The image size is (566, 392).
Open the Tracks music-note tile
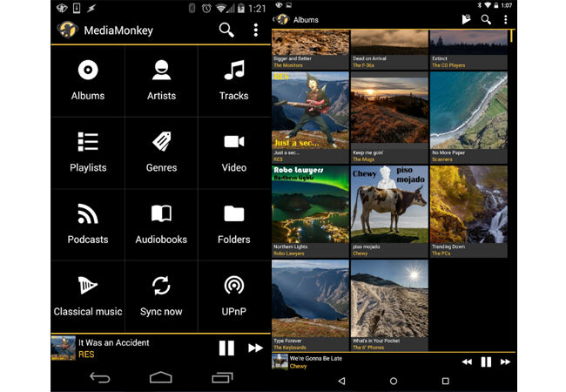point(234,81)
